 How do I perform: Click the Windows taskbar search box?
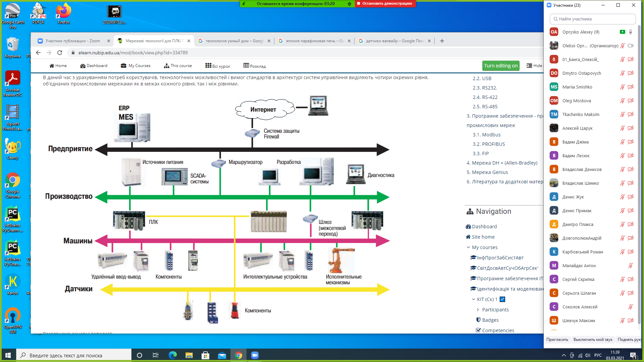[x=74, y=355]
